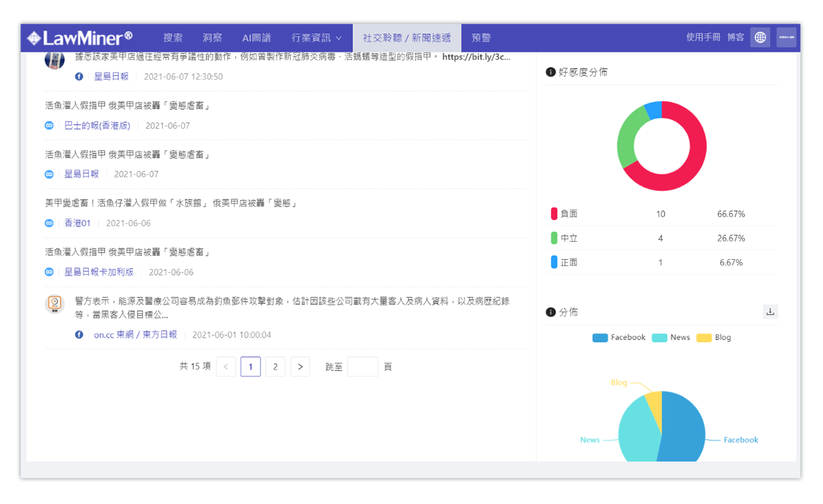Open the 搜索 tab
The image size is (823, 504).
173,37
